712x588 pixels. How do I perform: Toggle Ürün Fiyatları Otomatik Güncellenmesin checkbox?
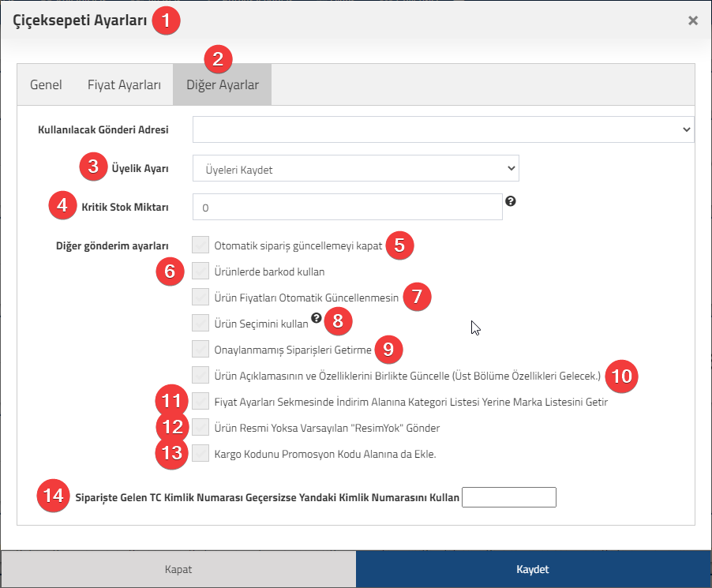click(x=200, y=297)
